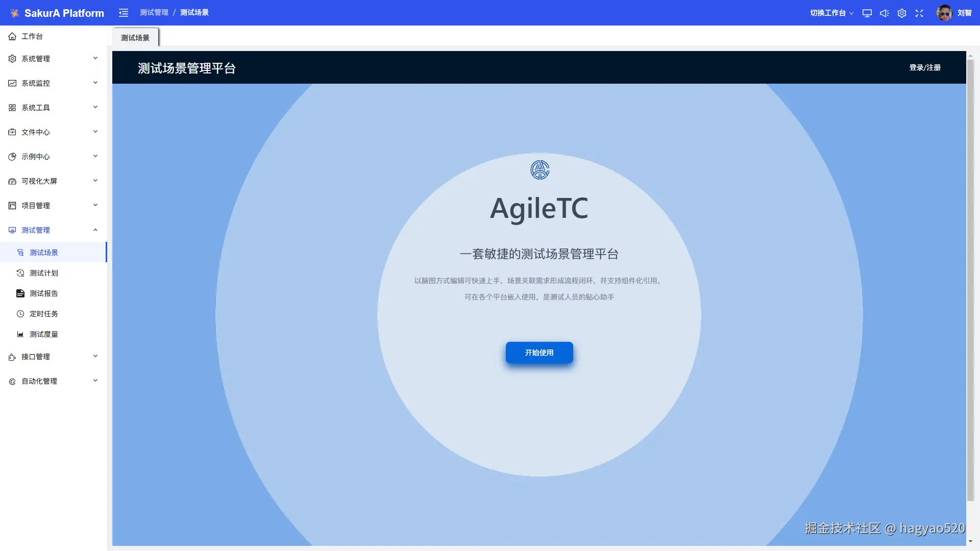Image resolution: width=980 pixels, height=551 pixels.
Task: Click the user avatar picture
Action: (x=944, y=13)
